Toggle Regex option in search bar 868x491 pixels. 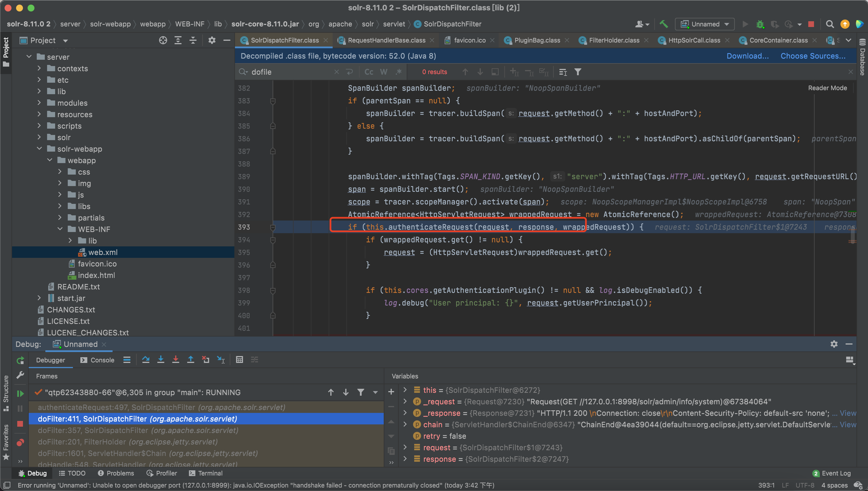point(398,72)
